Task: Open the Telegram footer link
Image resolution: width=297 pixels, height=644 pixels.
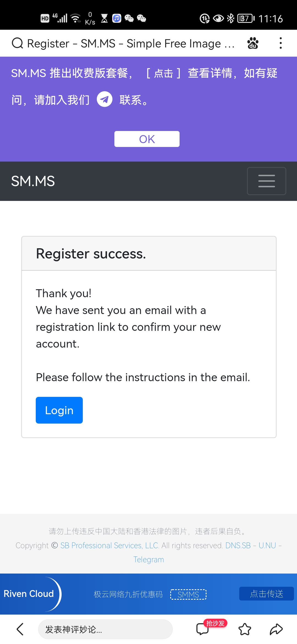Action: tap(148, 560)
